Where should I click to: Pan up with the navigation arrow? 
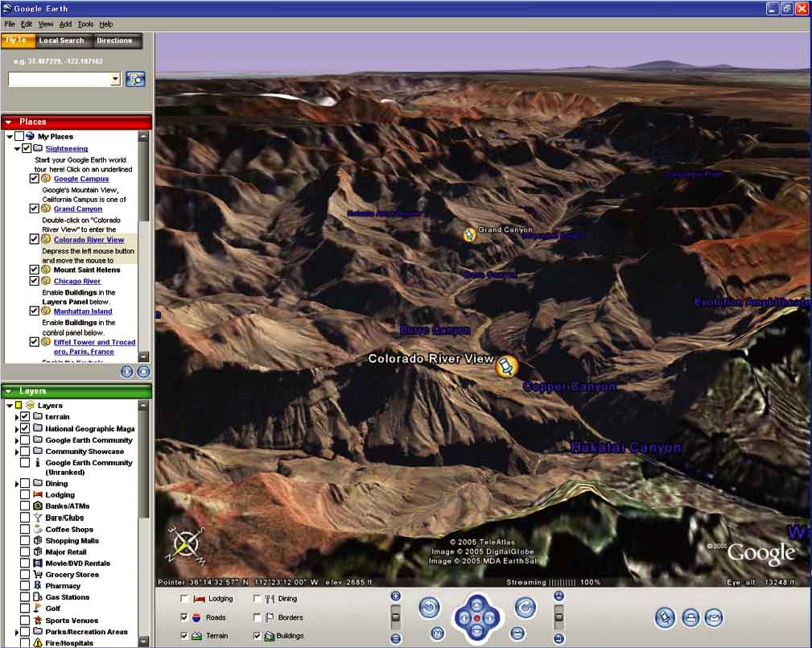(477, 605)
